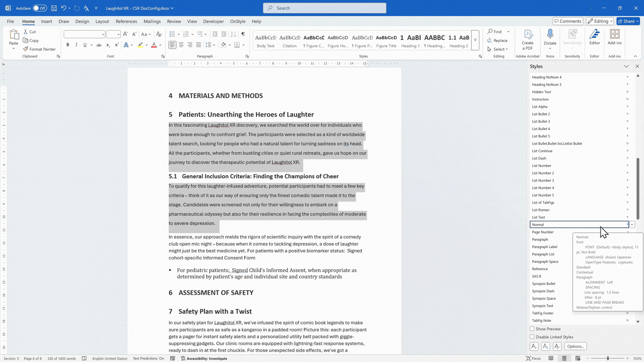Image resolution: width=644 pixels, height=362 pixels.
Task: Open the Dictate microphone tool
Action: [x=550, y=39]
